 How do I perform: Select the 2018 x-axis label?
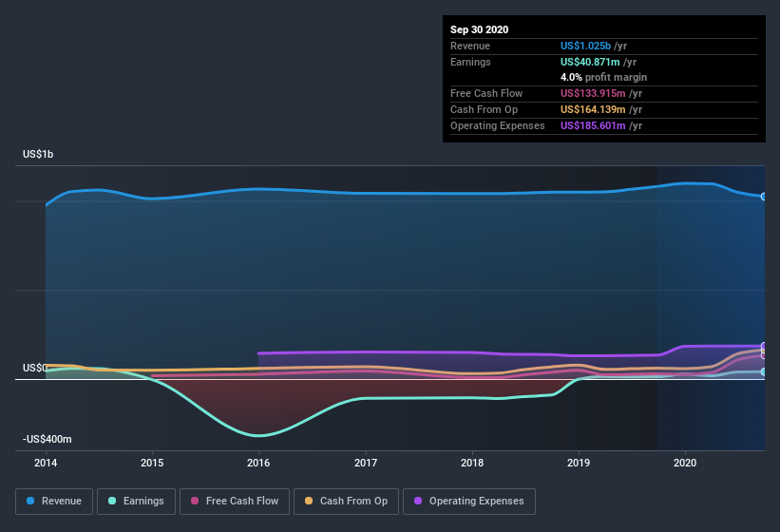pyautogui.click(x=472, y=463)
